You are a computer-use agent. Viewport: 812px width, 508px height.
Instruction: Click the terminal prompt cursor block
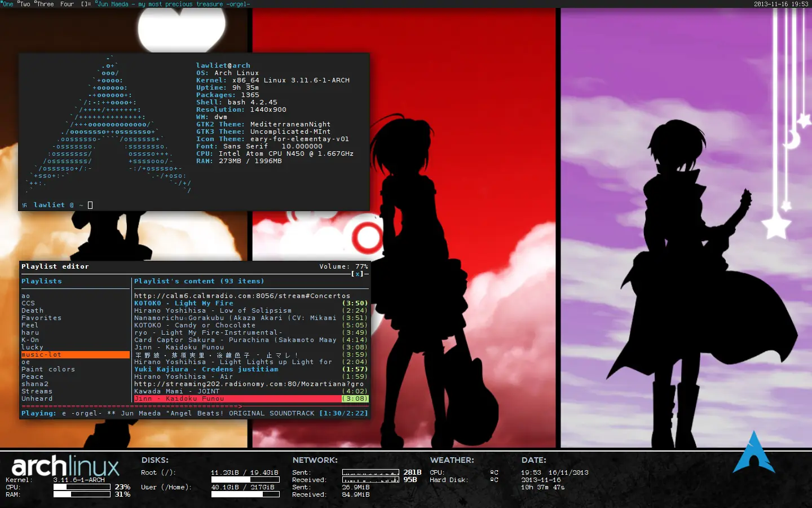pyautogui.click(x=90, y=205)
